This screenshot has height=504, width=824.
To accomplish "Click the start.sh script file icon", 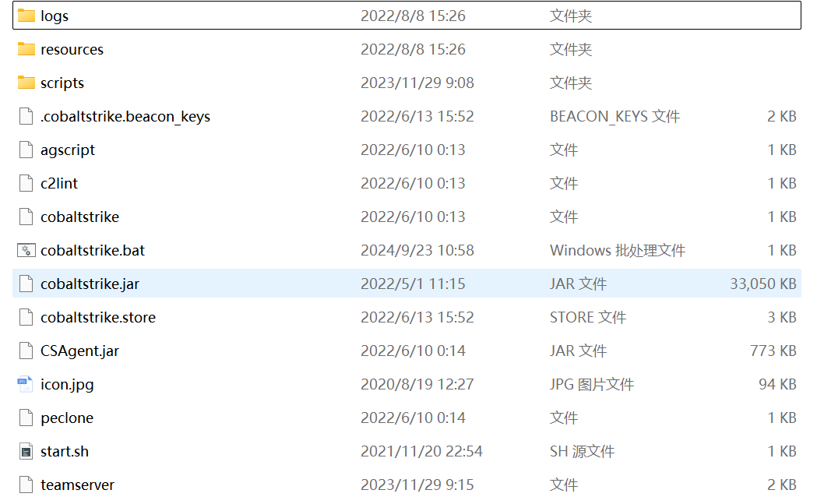I will tap(26, 451).
